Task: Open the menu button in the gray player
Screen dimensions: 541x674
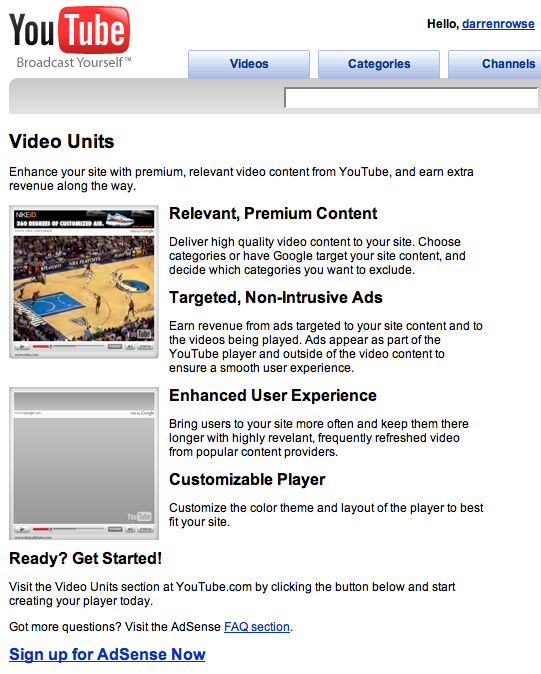Action: [145, 529]
